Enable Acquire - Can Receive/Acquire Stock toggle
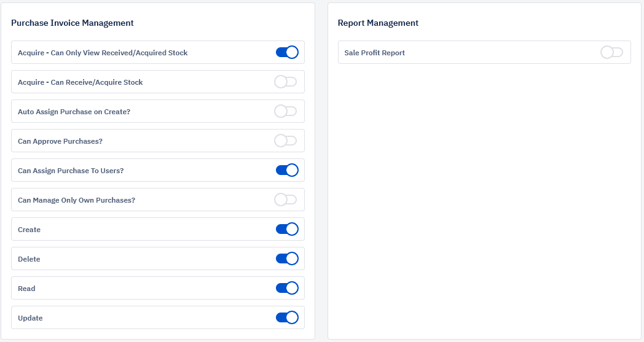 tap(286, 82)
